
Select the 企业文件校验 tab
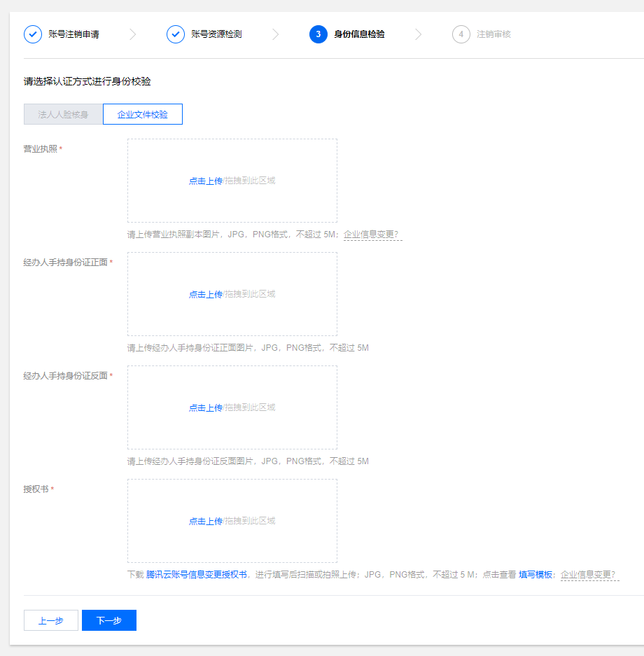[x=143, y=114]
